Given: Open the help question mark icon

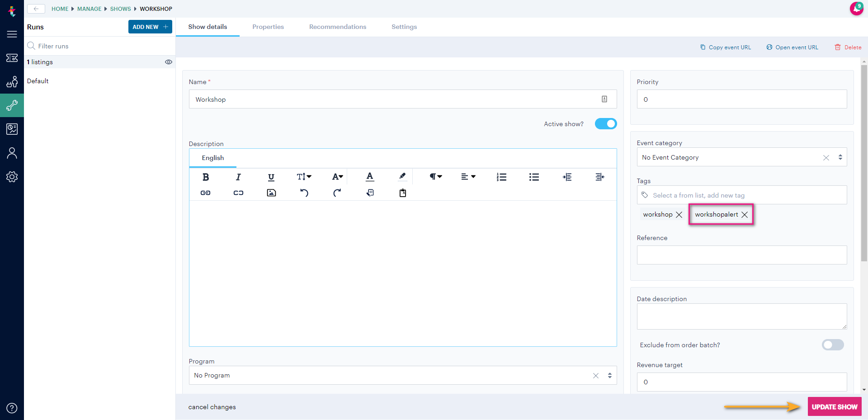Looking at the screenshot, I should [x=12, y=408].
